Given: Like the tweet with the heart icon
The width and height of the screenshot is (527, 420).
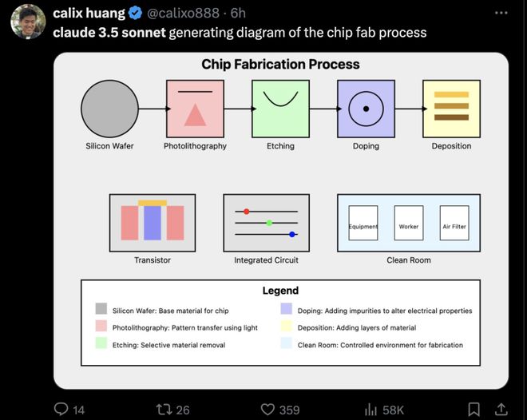Looking at the screenshot, I should point(267,410).
